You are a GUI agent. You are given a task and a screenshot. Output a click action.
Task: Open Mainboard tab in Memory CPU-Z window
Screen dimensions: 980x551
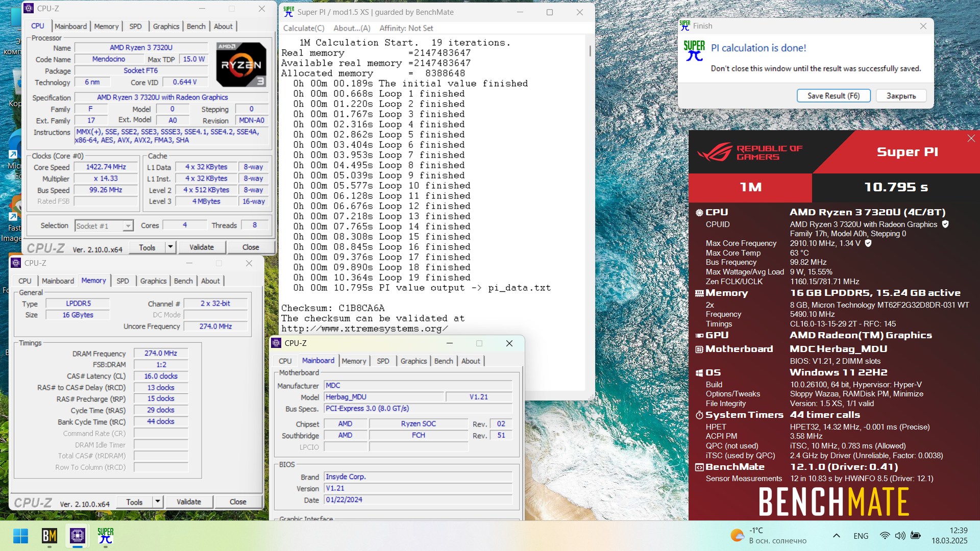coord(58,281)
